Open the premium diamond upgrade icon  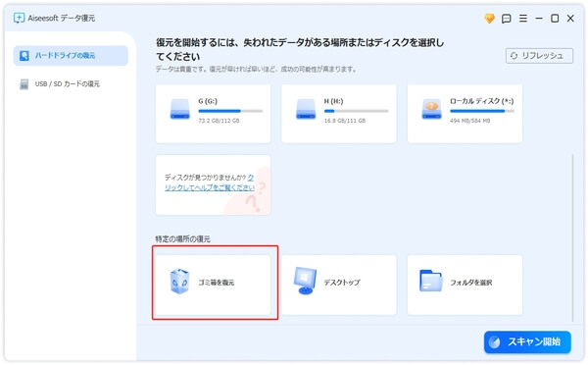point(489,18)
